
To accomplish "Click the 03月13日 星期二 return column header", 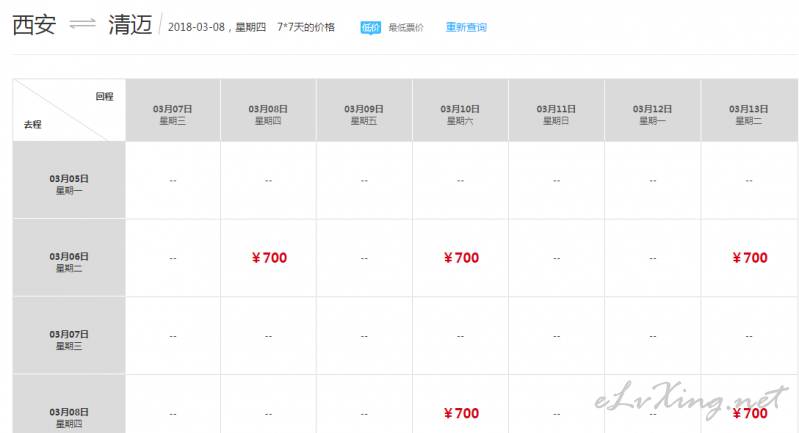I will (x=749, y=110).
